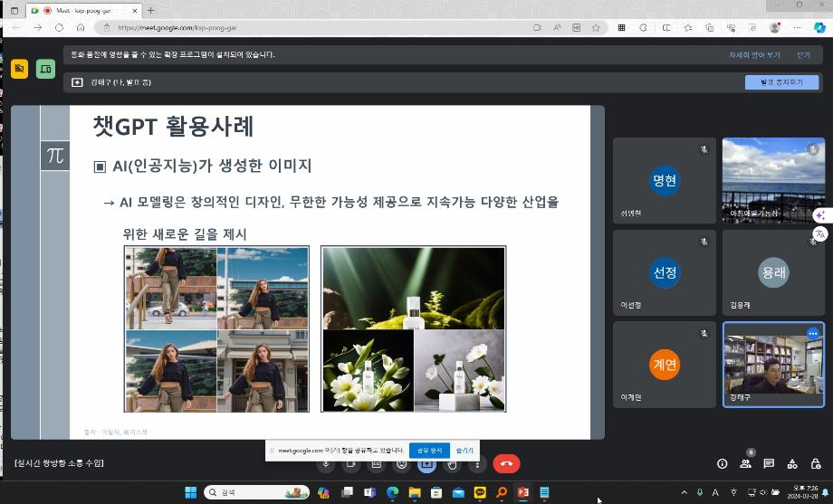Screen dimensions: 833x504
Task: Open Microsoft Teams from the taskbar
Action: (x=369, y=492)
